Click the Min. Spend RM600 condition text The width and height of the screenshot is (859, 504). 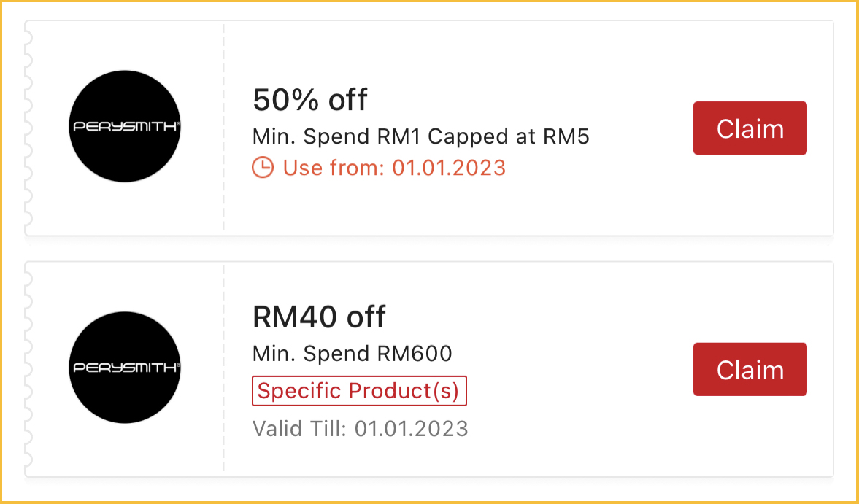pyautogui.click(x=352, y=354)
